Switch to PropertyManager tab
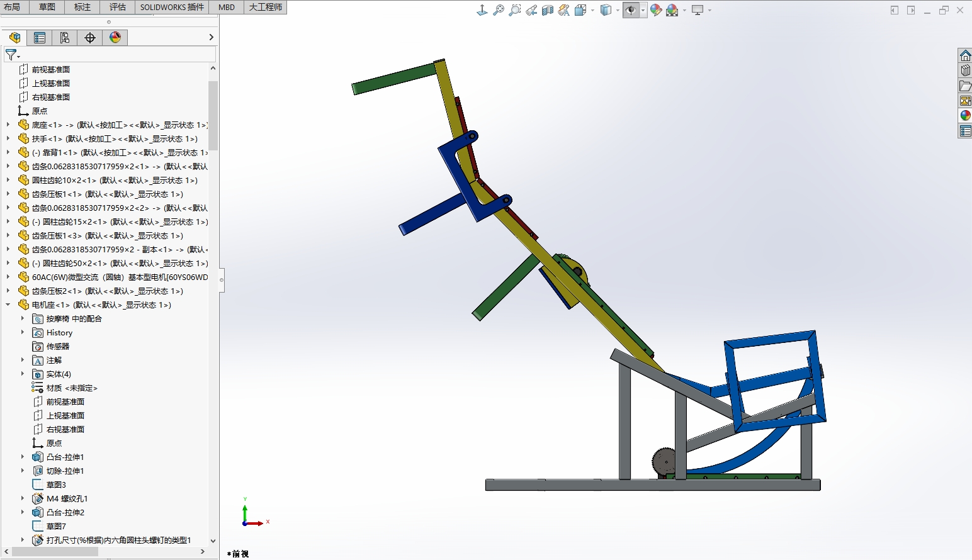Screen dimensions: 972x560 click(x=40, y=38)
